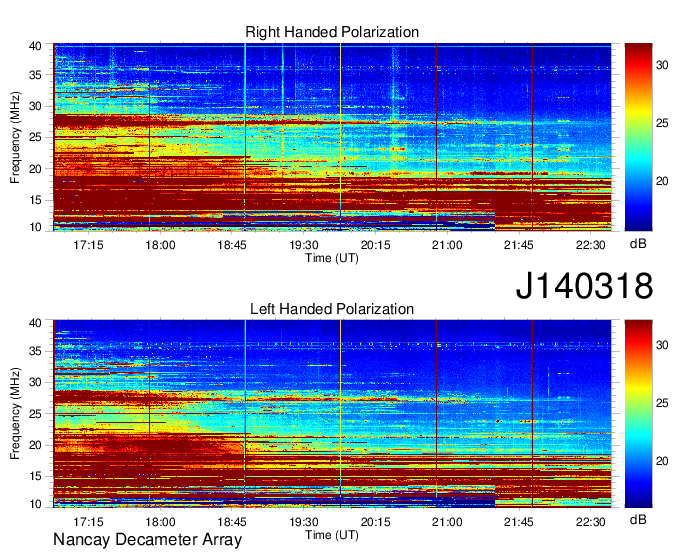Click the 25 dB label on the Right Handed color bar

click(662, 123)
